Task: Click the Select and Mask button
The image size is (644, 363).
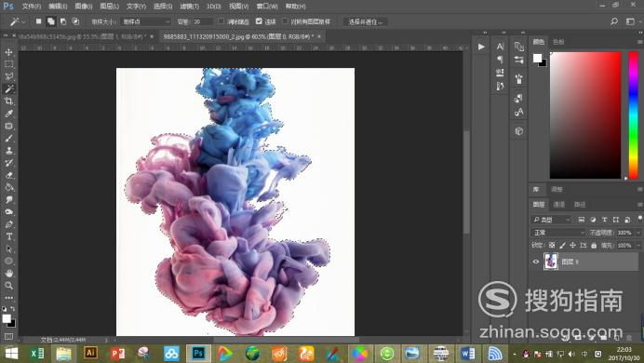Action: pos(365,21)
